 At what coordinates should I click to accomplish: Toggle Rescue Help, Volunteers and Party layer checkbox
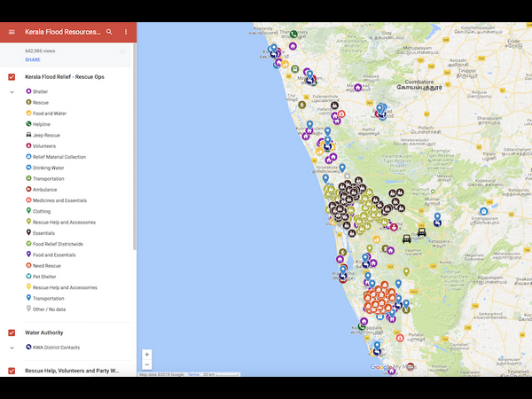(x=12, y=371)
